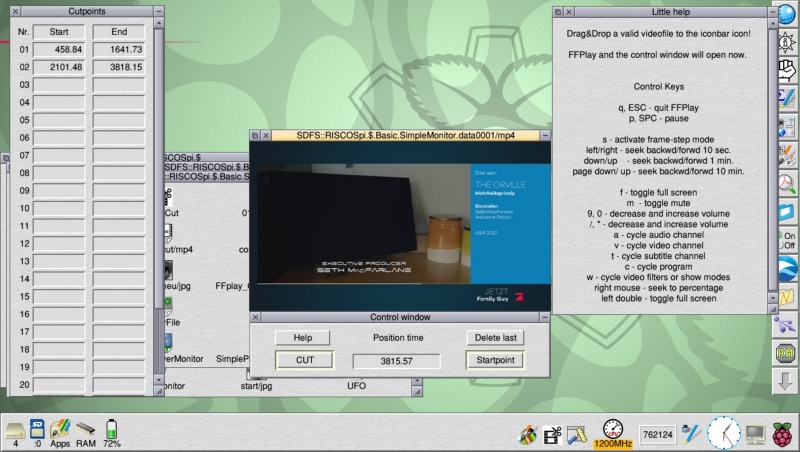Image resolution: width=800 pixels, height=452 pixels.
Task: Click the down arrow icon in side panel
Action: [x=786, y=380]
